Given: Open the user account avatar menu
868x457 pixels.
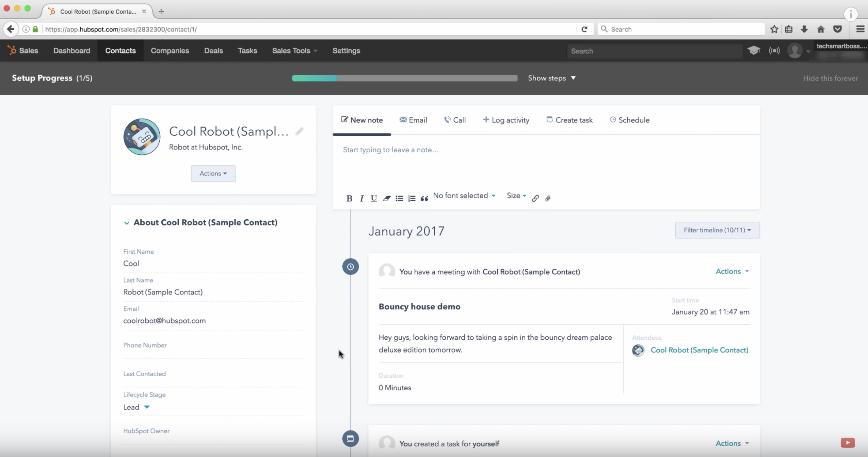Looking at the screenshot, I should pyautogui.click(x=798, y=51).
